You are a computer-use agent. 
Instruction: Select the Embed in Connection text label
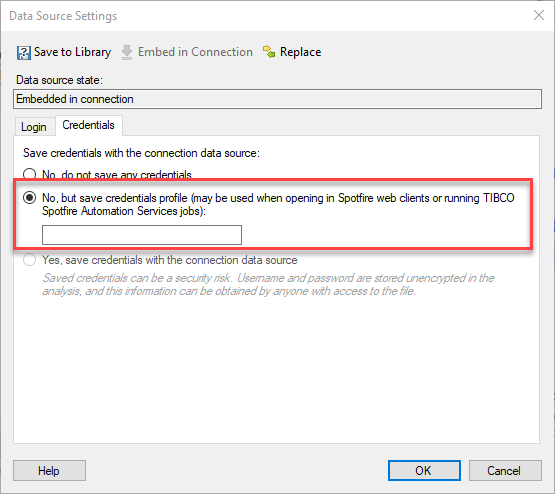pyautogui.click(x=195, y=52)
